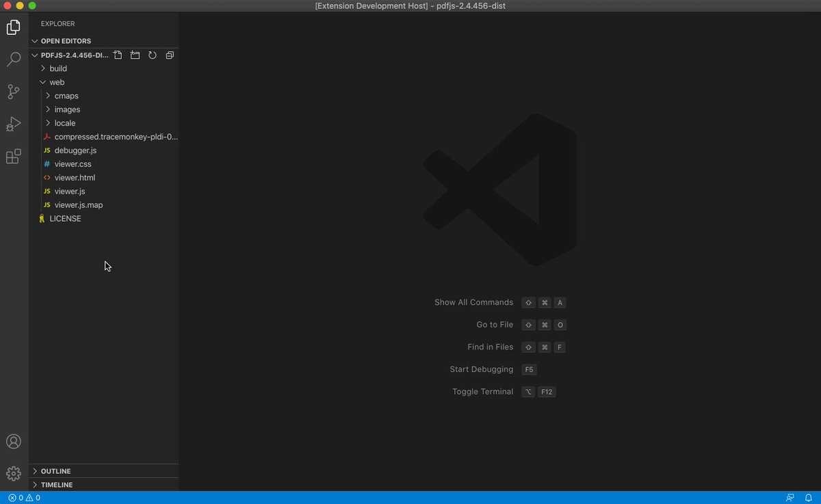Open the Explorer view in activity bar
The image size is (821, 504).
point(14,27)
